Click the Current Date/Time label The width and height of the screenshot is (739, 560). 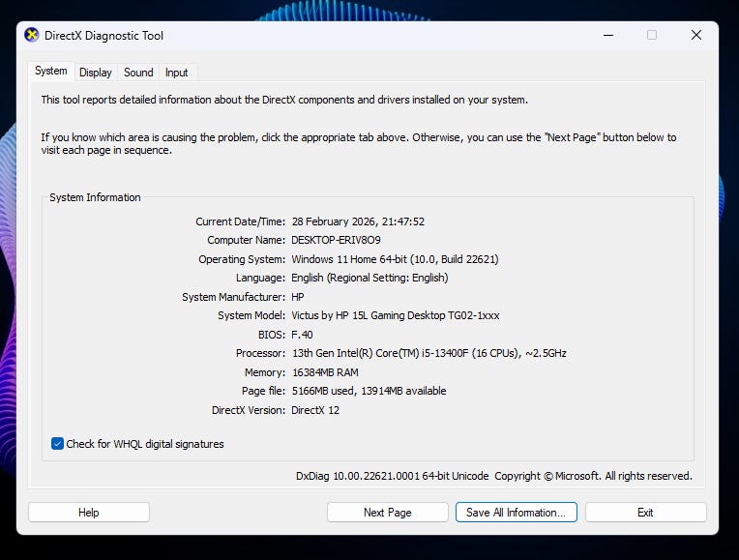click(240, 221)
